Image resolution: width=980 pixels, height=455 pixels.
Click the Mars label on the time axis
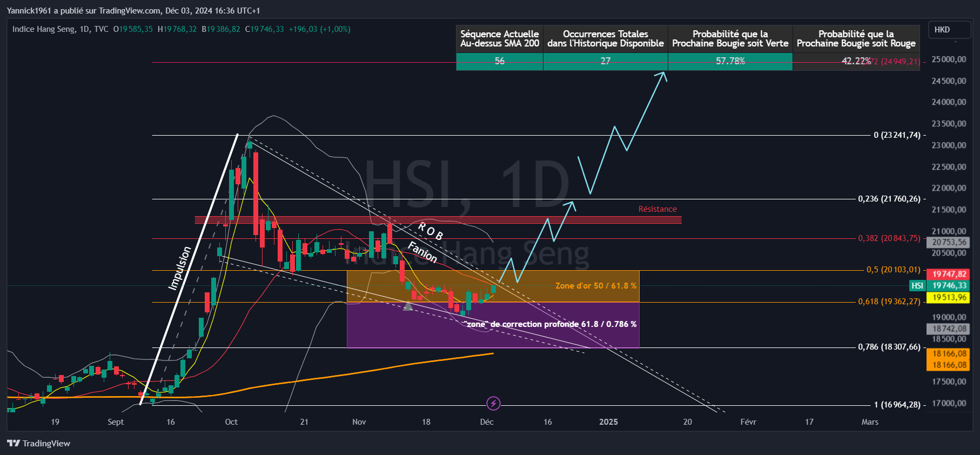pyautogui.click(x=870, y=422)
